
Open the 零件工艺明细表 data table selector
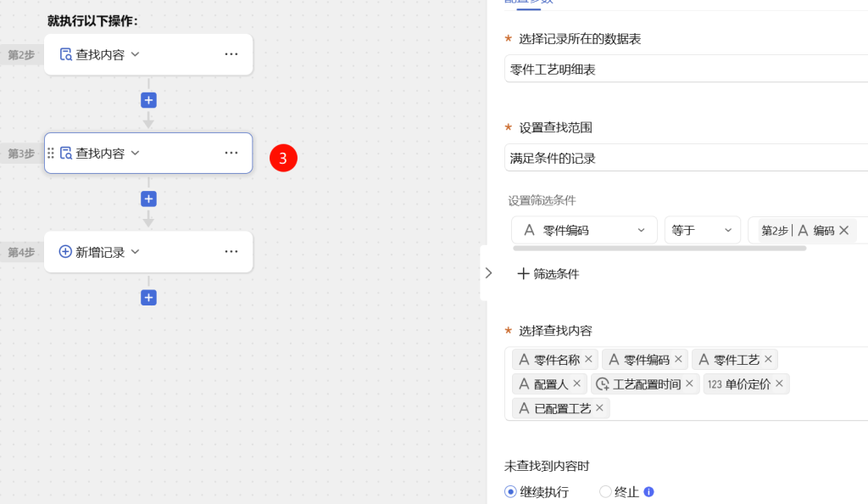pos(687,70)
